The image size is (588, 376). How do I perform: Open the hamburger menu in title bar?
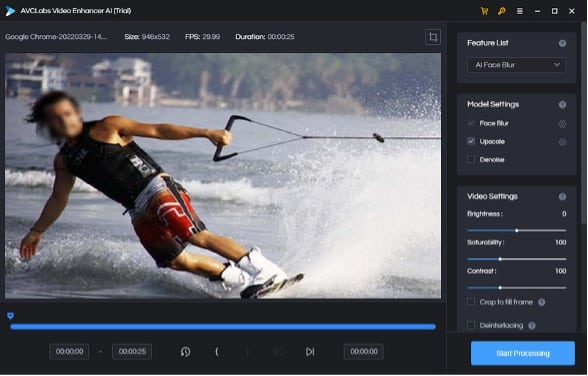click(520, 11)
